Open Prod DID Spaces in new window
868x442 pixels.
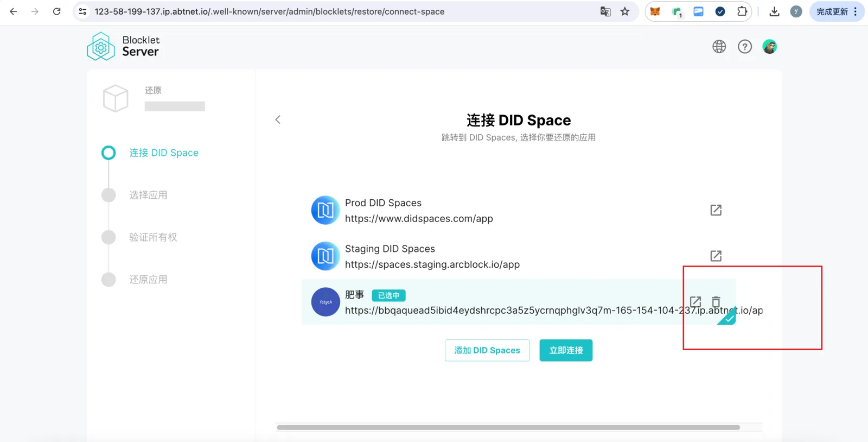tap(716, 210)
